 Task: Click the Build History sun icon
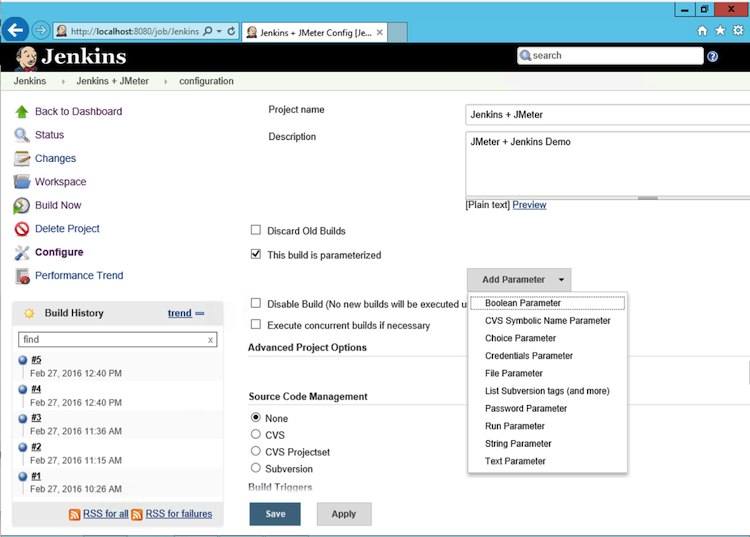tap(29, 313)
